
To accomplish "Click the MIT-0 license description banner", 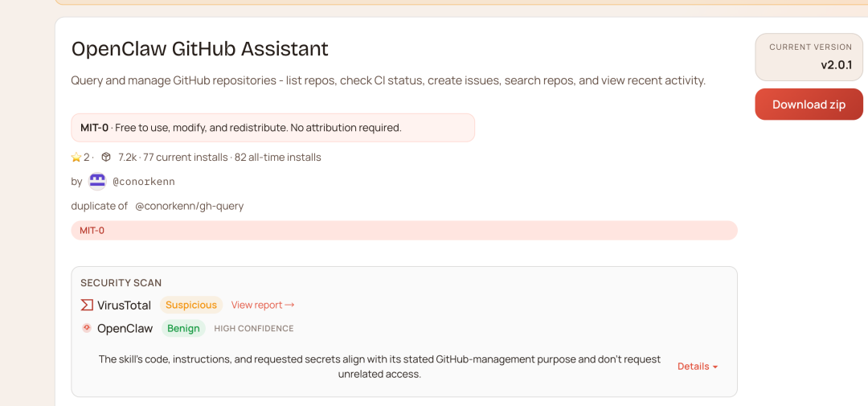I will [272, 128].
